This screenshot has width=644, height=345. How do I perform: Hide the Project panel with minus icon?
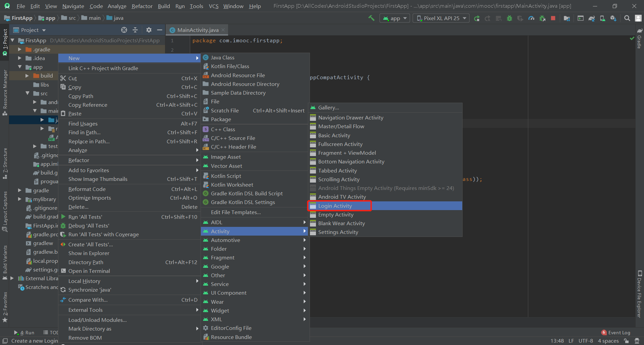click(x=160, y=30)
